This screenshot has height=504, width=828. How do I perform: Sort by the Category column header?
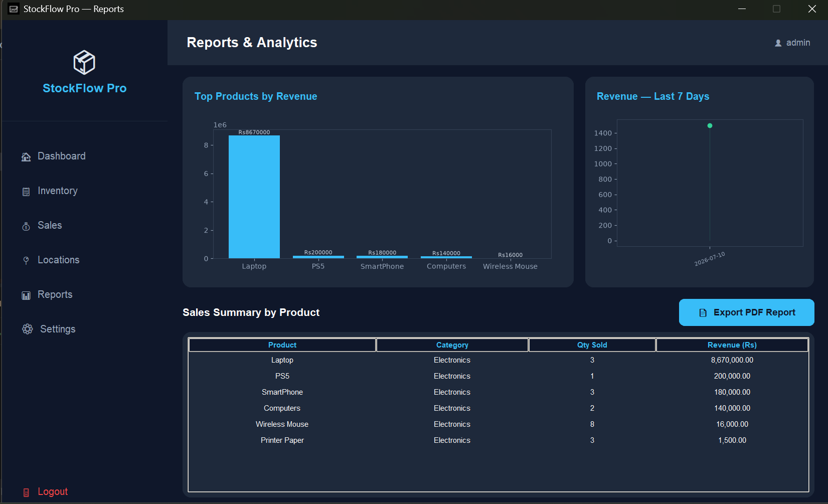point(452,345)
